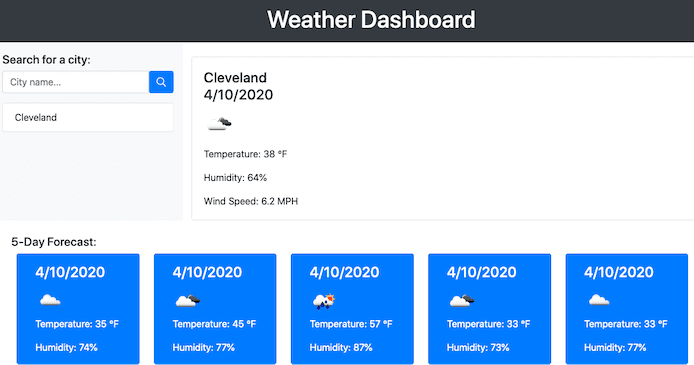Click the forecast card with Temperature: 35 °F
The image size is (694, 365).
78,309
